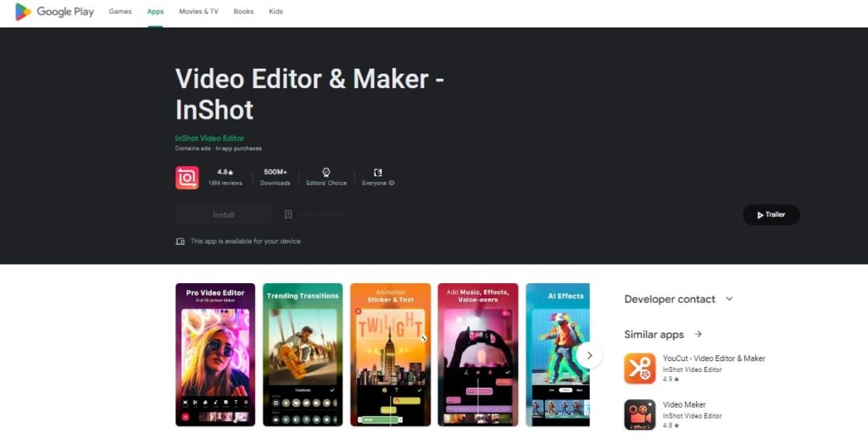The image size is (868, 445).
Task: Open the Games tab
Action: tap(120, 12)
